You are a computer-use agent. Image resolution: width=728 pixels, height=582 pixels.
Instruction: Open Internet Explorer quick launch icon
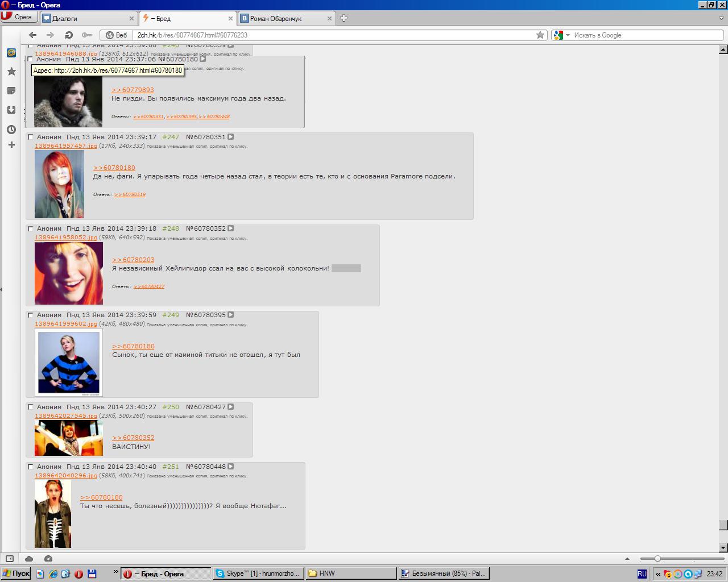52,574
